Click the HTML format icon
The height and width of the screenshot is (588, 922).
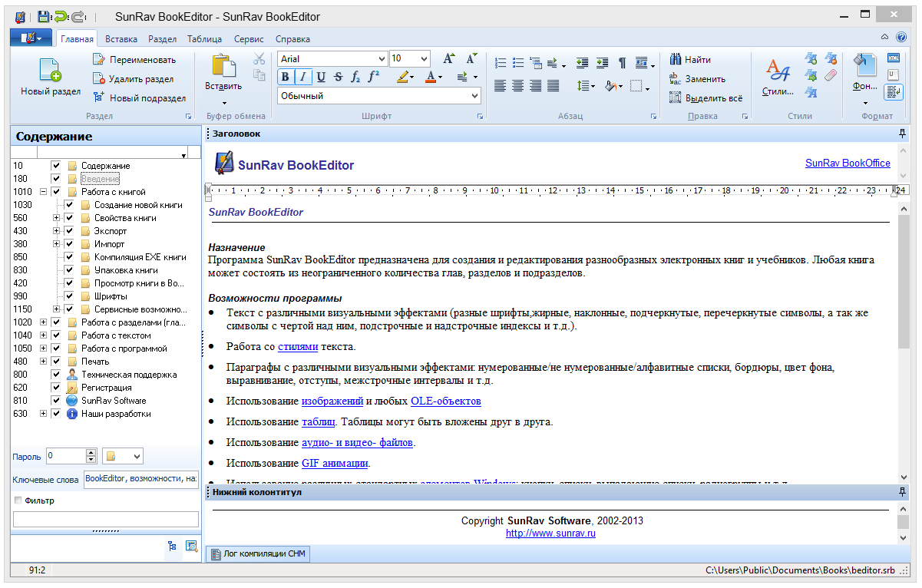click(x=893, y=58)
